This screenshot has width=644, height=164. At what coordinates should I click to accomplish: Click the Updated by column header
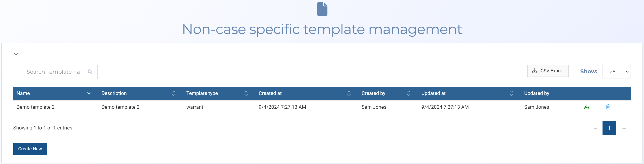(536, 93)
